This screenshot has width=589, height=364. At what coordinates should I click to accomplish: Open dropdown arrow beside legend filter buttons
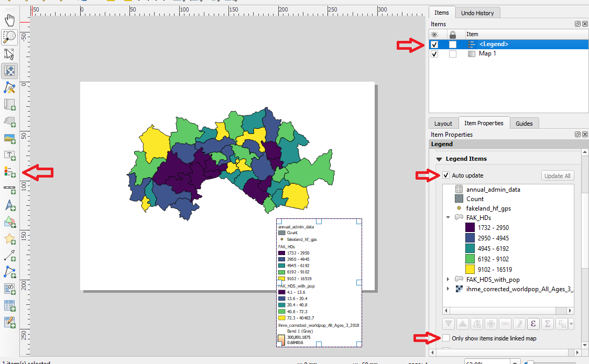coord(571,324)
